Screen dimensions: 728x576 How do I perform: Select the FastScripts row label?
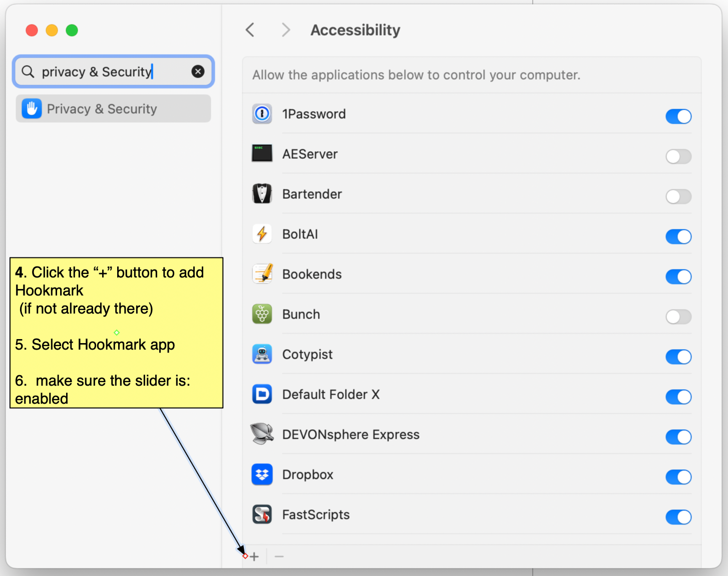point(316,515)
